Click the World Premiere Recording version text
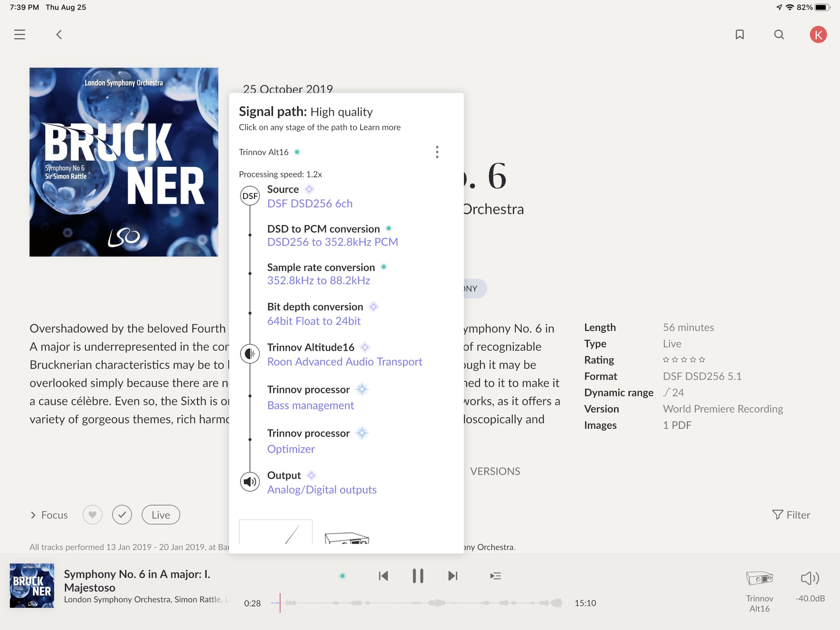 pyautogui.click(x=723, y=409)
